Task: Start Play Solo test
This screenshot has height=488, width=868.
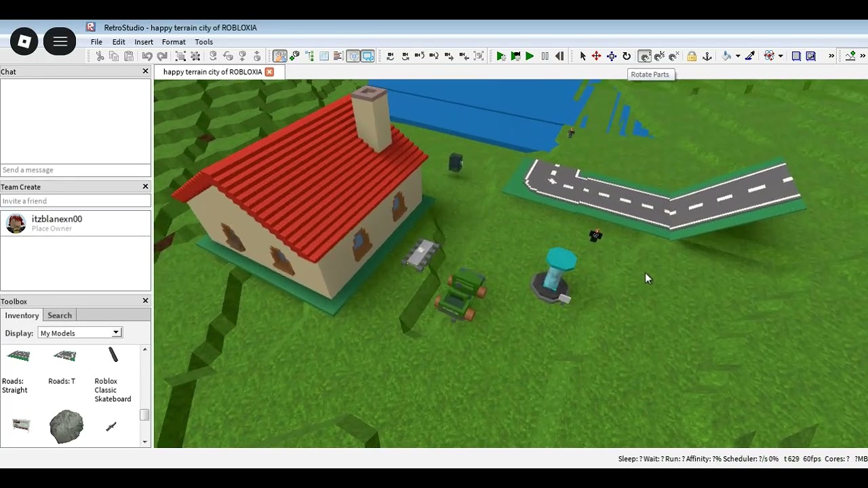Action: 501,56
